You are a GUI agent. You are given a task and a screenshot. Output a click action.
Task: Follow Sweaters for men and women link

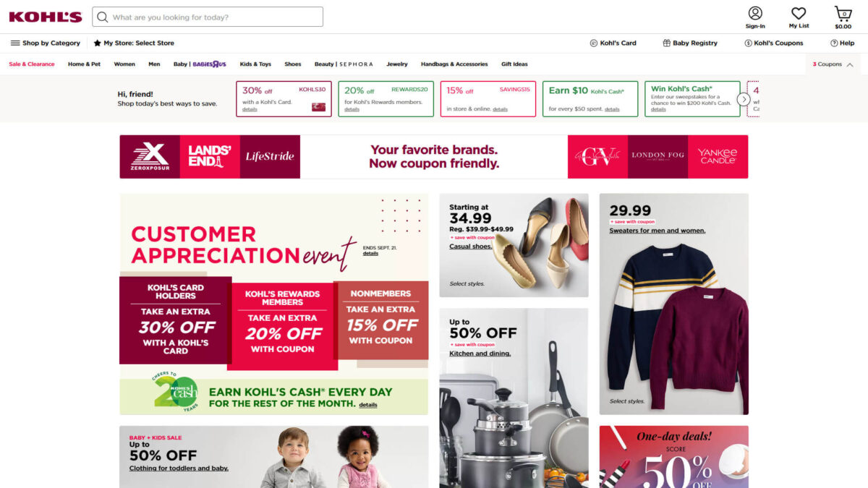pos(658,231)
